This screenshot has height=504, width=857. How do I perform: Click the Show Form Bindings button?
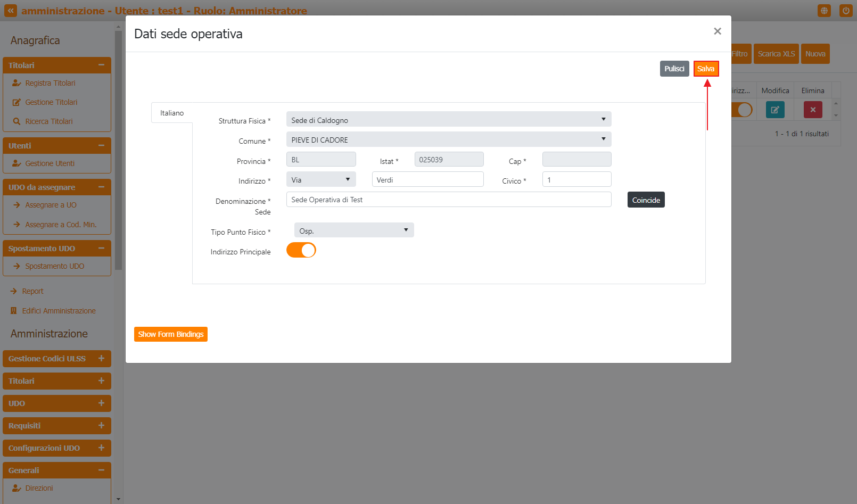pyautogui.click(x=170, y=334)
